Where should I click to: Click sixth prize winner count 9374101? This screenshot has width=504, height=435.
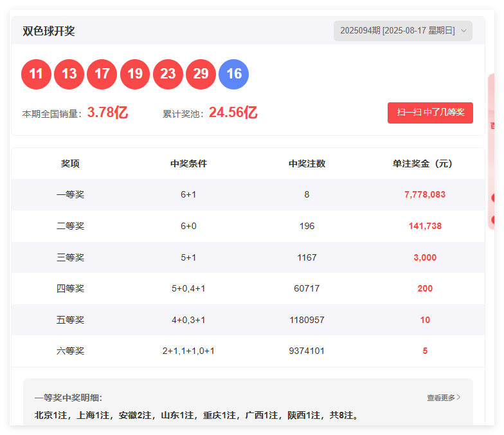307,351
